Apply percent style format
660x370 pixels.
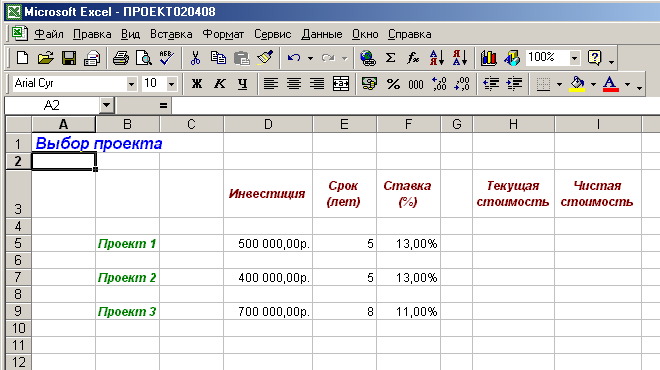[393, 84]
